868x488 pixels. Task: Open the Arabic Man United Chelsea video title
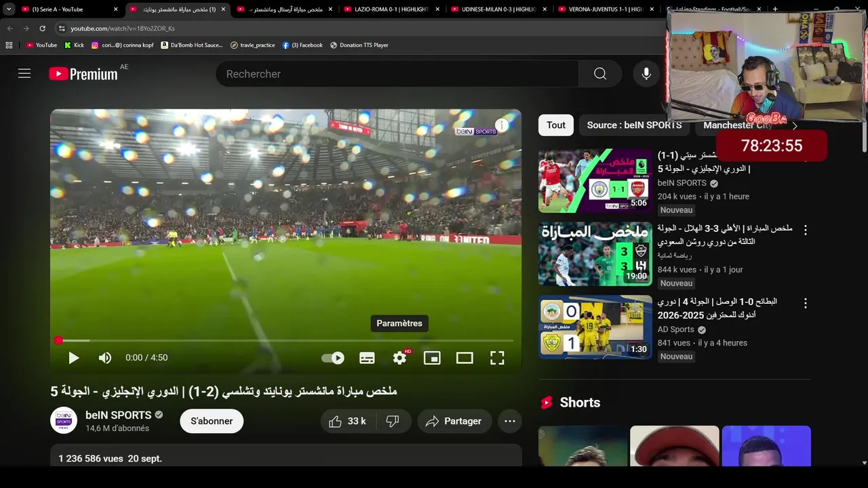(x=224, y=391)
